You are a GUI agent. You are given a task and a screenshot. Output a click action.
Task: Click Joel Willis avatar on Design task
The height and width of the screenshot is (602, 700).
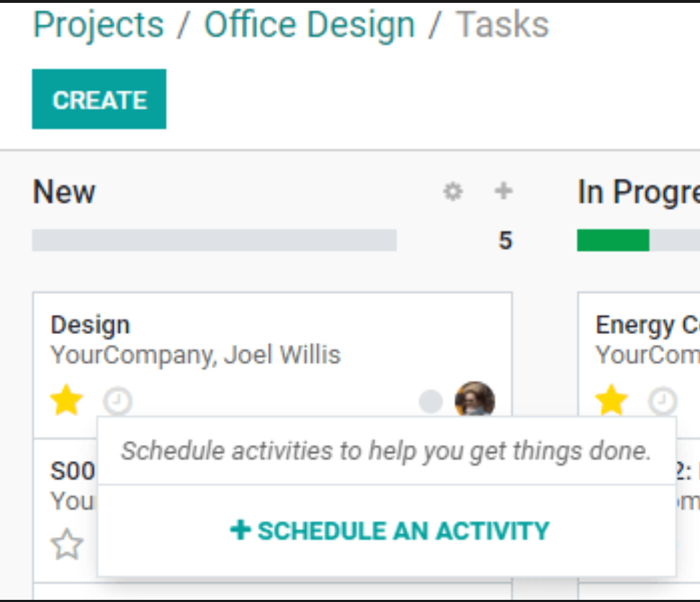(475, 398)
